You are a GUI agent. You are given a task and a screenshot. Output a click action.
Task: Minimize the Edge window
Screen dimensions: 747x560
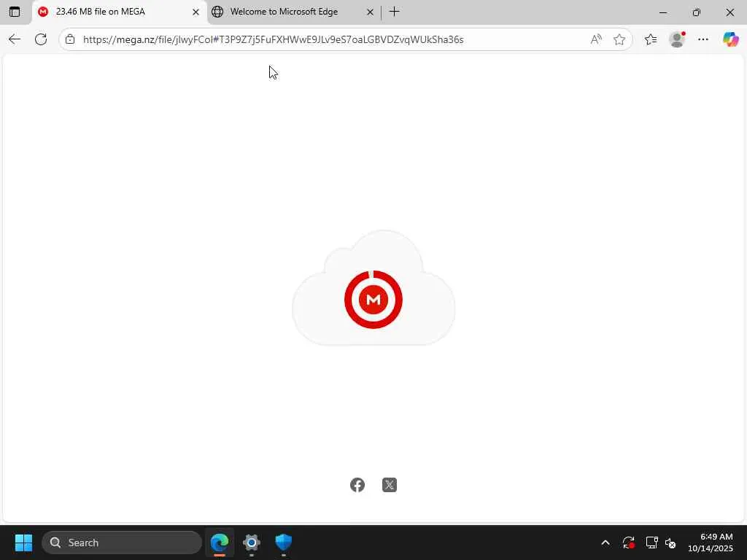tap(663, 12)
